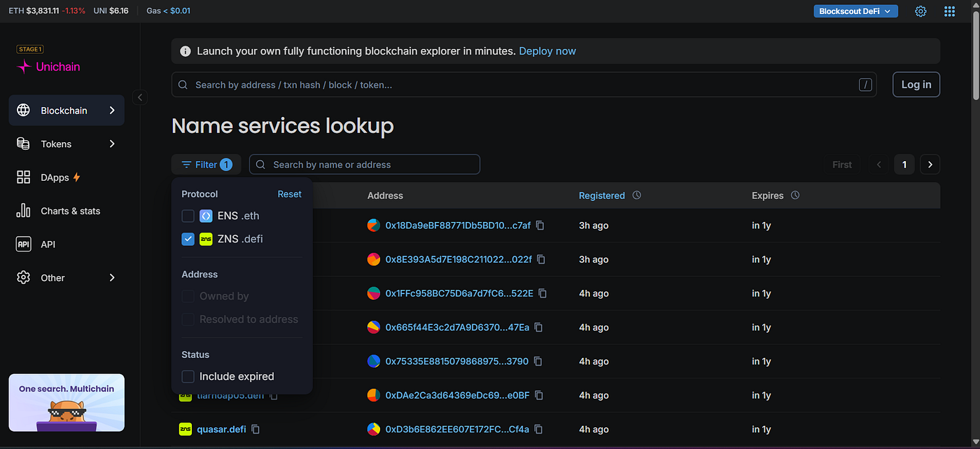Viewport: 980px width, 449px height.
Task: Click the ZNS icon beside quasar.defi
Action: pyautogui.click(x=185, y=429)
